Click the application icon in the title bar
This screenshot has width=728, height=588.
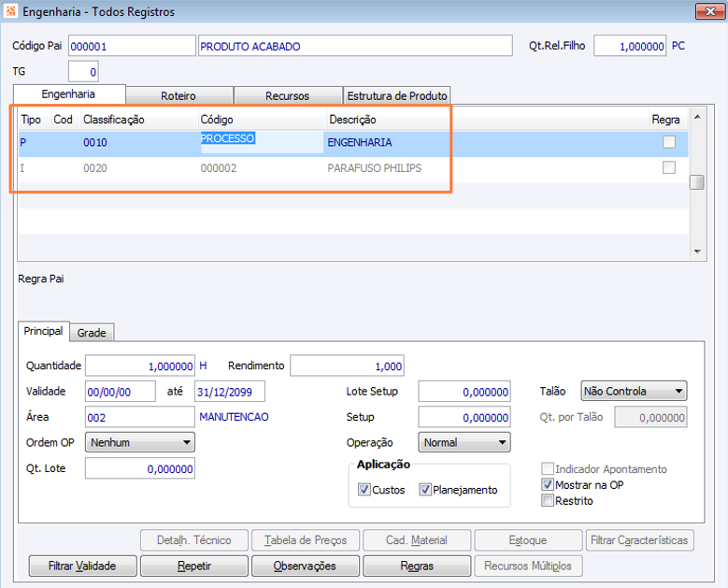(x=10, y=11)
